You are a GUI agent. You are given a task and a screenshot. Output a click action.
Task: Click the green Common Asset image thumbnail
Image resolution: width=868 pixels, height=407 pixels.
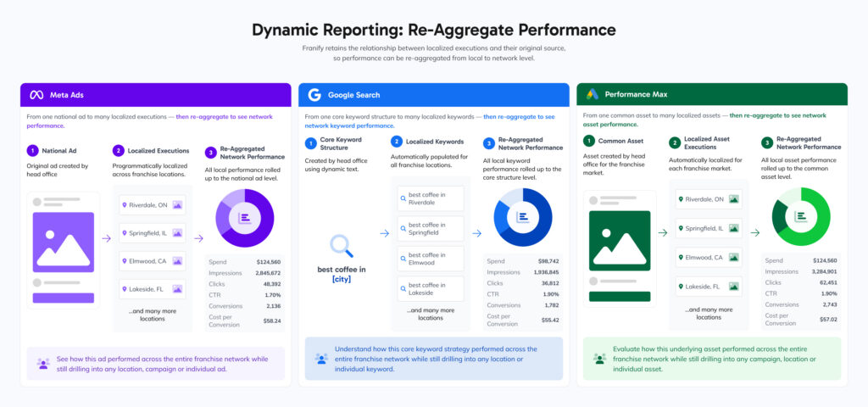click(620, 240)
